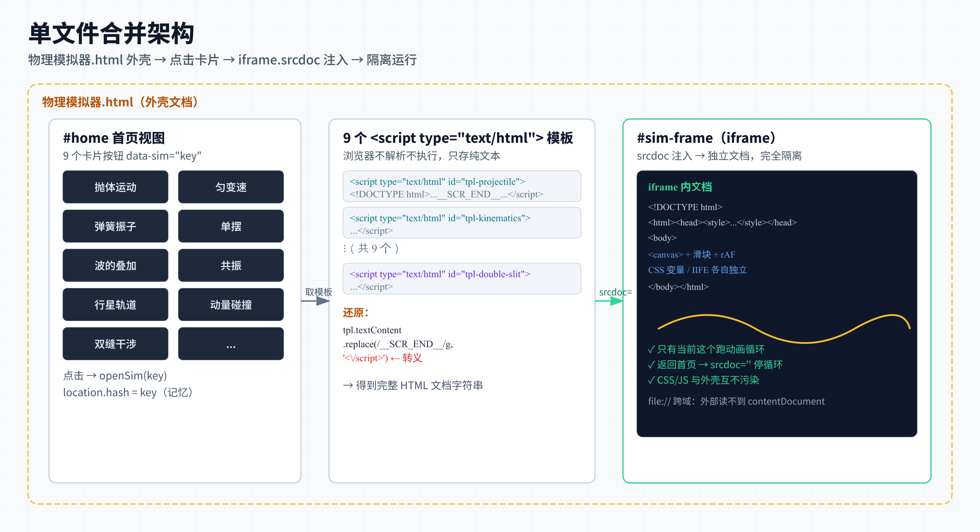Image resolution: width=980 pixels, height=532 pixels.
Task: Click the tpl-kinematics script code box
Action: 462,223
